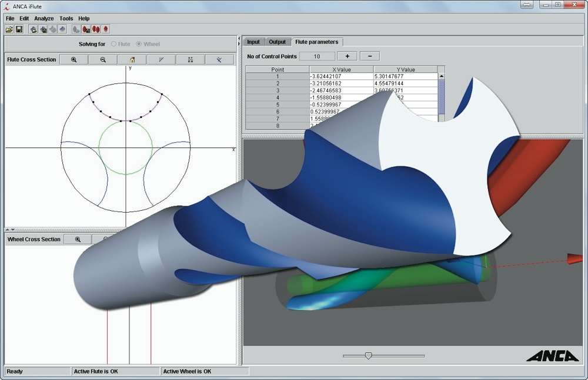Remove a control point with the minus button
Viewport: 588px width, 380px height.
click(370, 56)
